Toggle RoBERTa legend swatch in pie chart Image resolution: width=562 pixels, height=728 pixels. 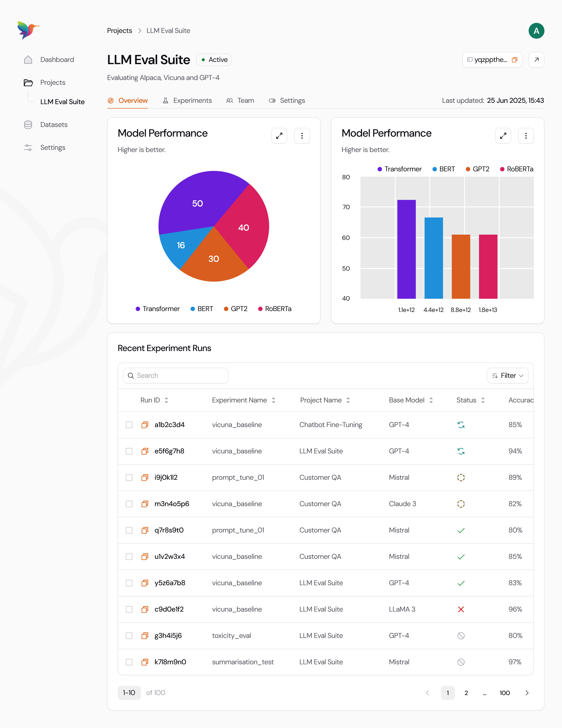click(260, 309)
